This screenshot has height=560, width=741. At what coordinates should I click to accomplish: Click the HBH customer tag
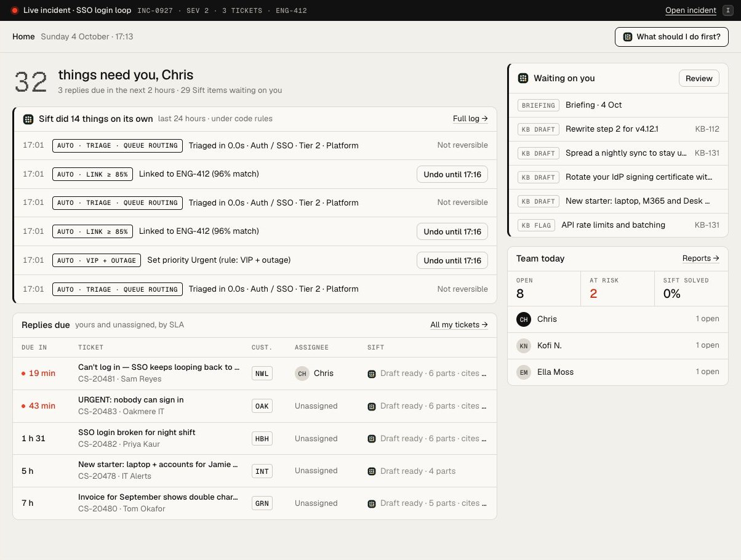tap(262, 439)
